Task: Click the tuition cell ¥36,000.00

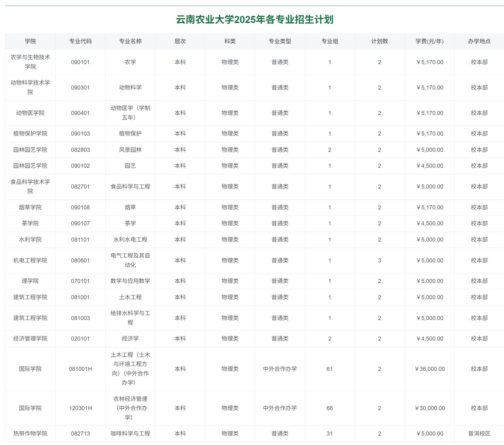Action: coord(429,369)
